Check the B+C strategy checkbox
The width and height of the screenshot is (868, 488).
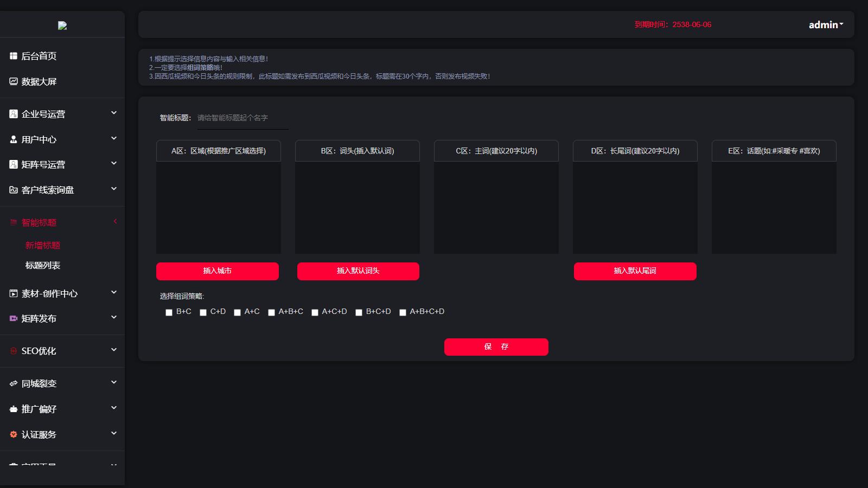click(169, 312)
